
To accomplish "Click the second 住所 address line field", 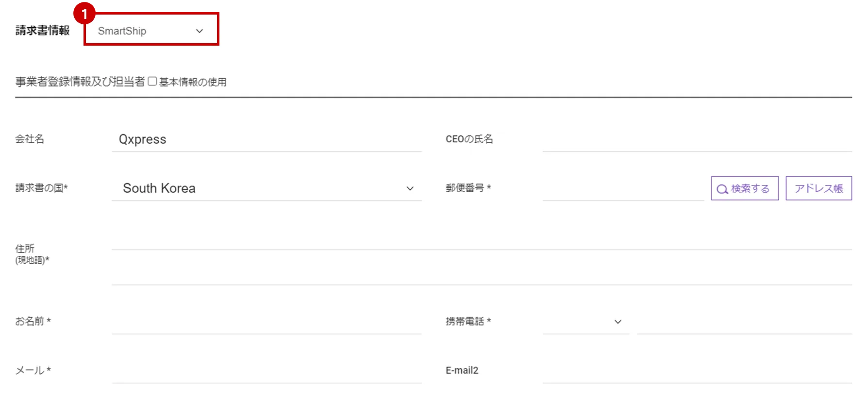I will (x=482, y=275).
